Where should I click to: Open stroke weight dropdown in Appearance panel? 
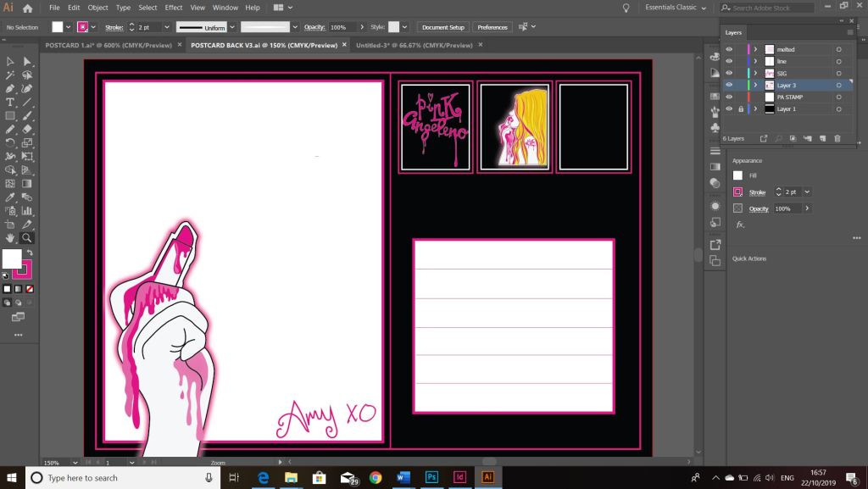(x=806, y=192)
